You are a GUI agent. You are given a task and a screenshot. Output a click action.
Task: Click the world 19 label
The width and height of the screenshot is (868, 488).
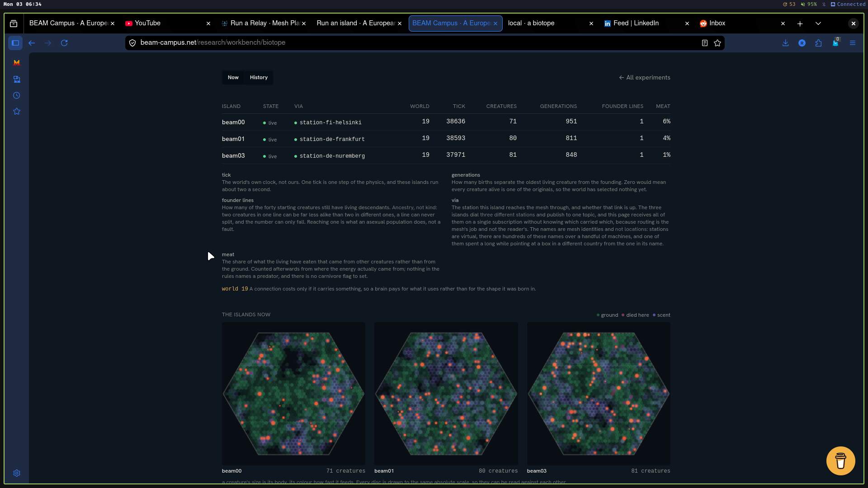tap(235, 289)
